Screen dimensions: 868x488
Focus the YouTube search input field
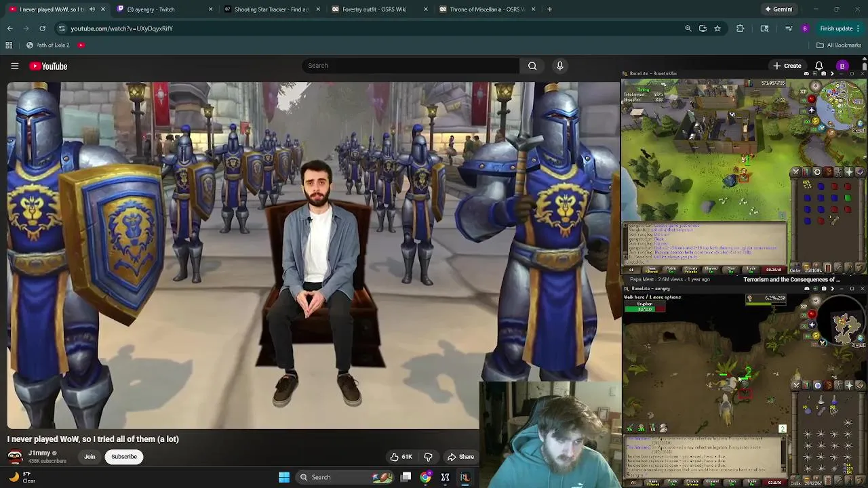[x=410, y=66]
